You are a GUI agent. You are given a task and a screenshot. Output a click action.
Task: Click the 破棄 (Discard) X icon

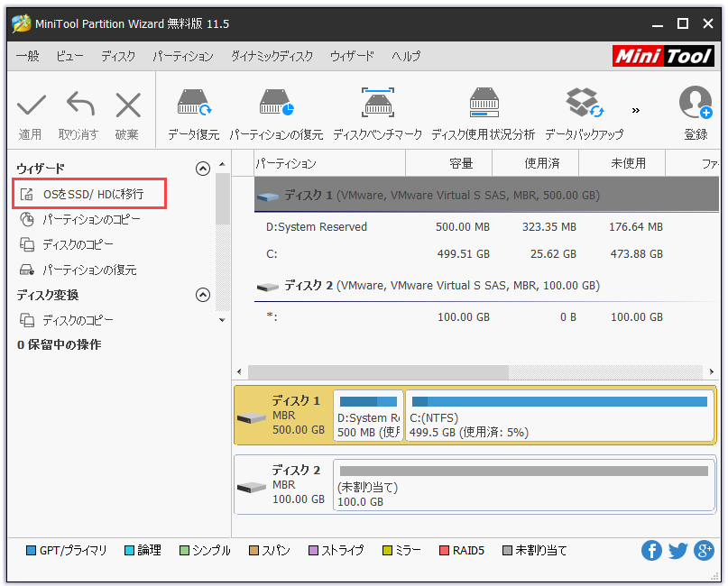point(128,105)
